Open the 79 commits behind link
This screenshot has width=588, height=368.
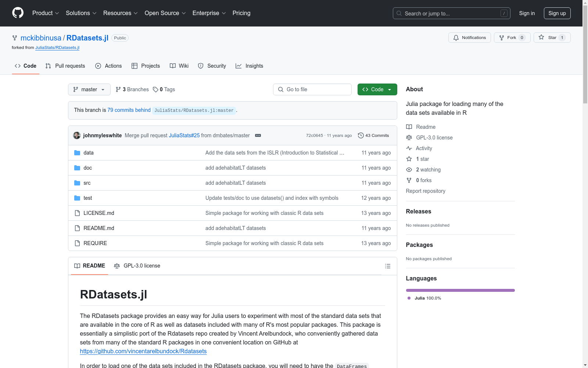[129, 110]
